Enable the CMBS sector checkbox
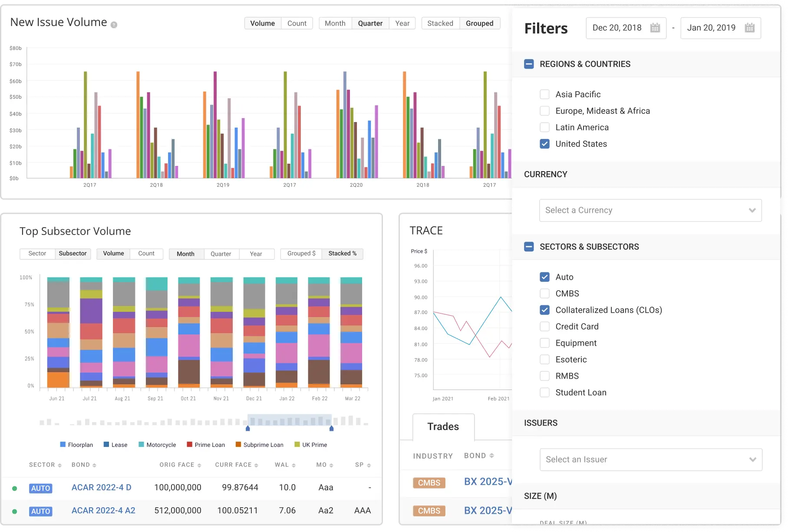 pyautogui.click(x=544, y=294)
